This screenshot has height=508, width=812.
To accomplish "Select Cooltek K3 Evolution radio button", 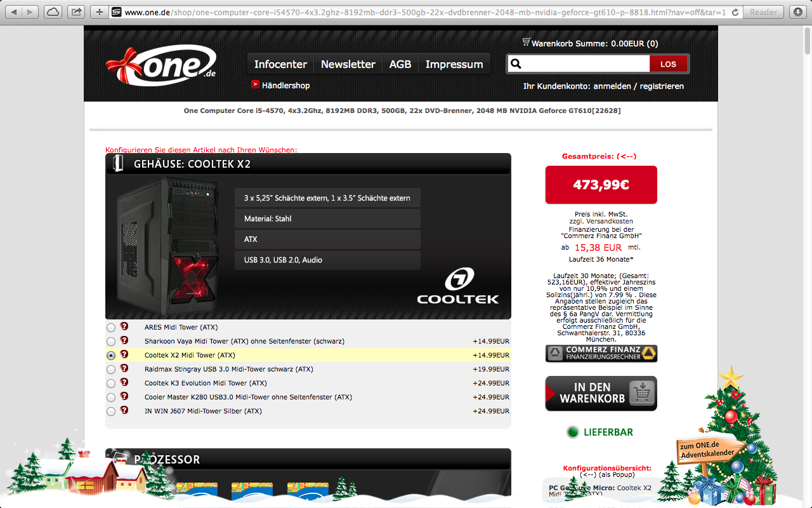I will click(111, 384).
